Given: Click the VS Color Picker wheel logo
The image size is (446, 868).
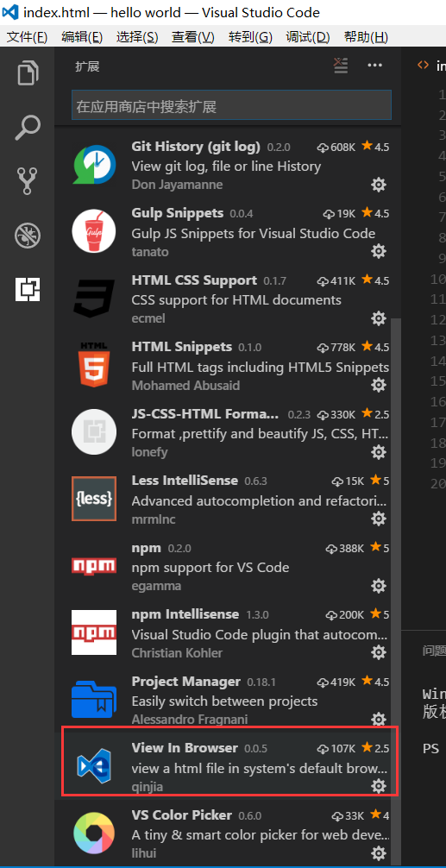Looking at the screenshot, I should coord(94,833).
